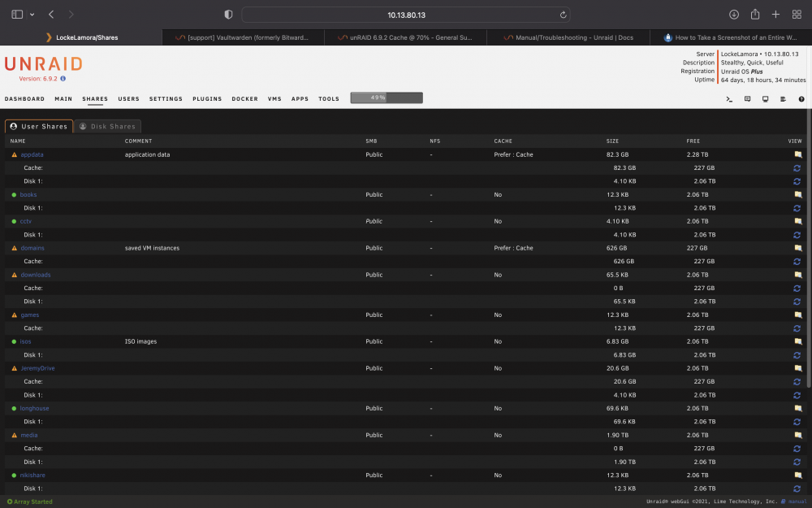
Task: Reload the page in the address bar
Action: click(x=563, y=15)
